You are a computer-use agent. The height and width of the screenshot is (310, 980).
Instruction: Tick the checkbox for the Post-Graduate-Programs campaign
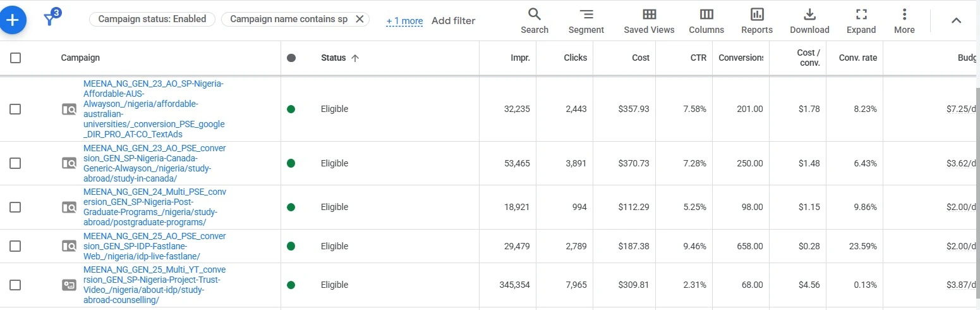[x=15, y=207]
